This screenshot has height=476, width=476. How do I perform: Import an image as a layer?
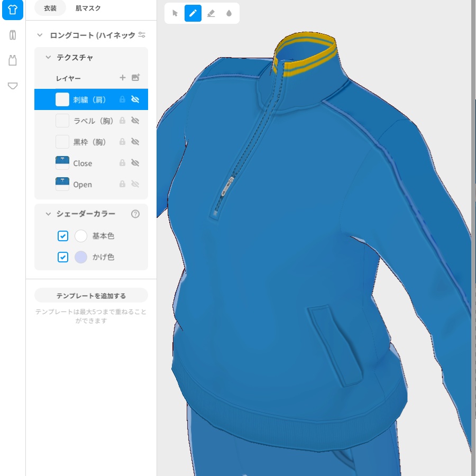pyautogui.click(x=136, y=78)
